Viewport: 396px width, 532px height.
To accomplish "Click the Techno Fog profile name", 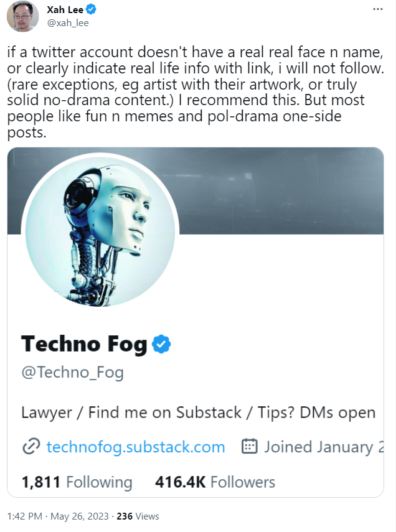I will 84,343.
